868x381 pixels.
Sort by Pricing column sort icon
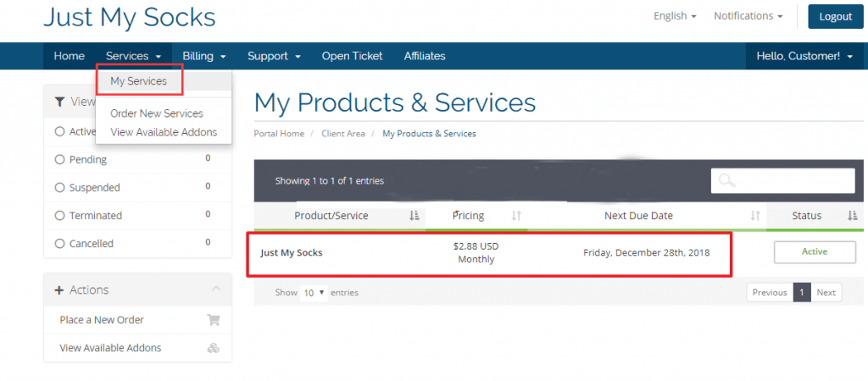[x=516, y=216]
